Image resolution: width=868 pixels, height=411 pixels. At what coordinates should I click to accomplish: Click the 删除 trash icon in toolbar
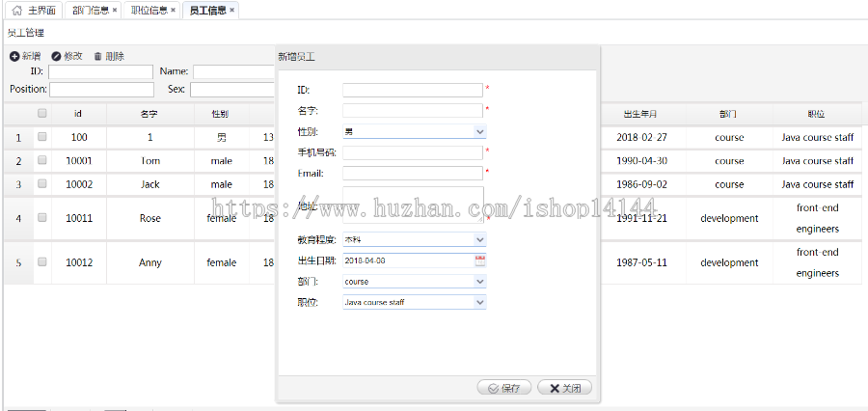98,56
